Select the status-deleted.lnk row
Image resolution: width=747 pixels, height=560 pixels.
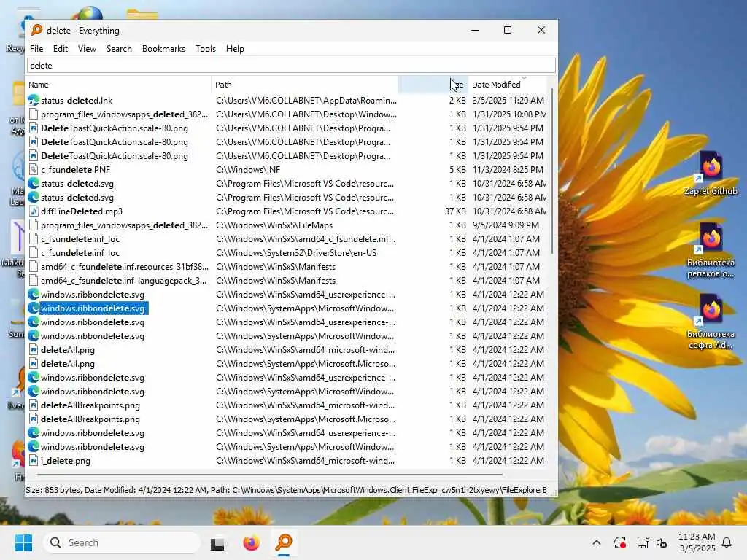coord(287,101)
